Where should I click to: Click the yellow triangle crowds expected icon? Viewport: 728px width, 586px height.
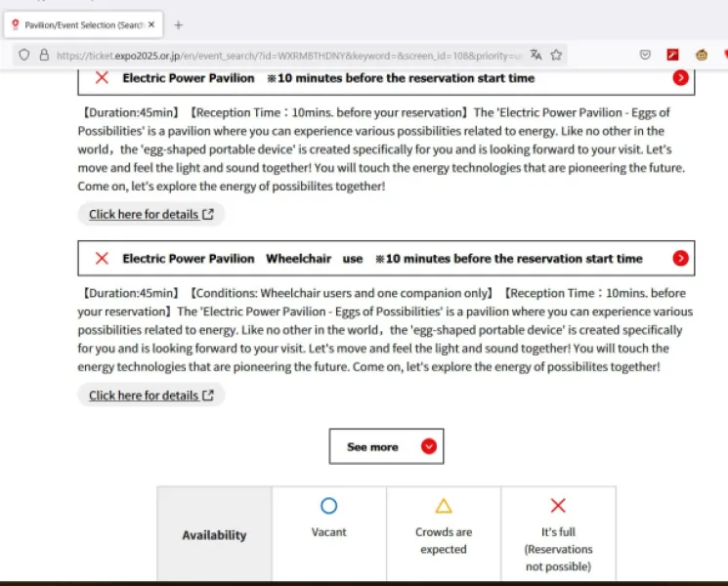click(x=444, y=505)
